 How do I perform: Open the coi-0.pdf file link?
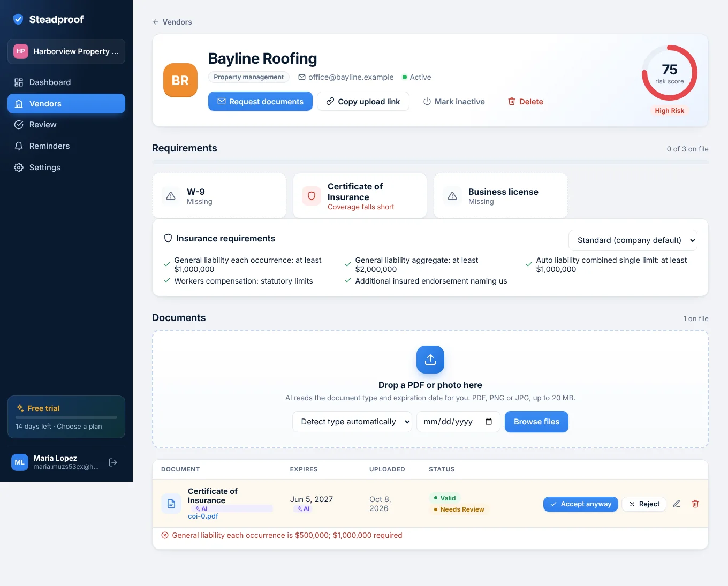(x=203, y=516)
